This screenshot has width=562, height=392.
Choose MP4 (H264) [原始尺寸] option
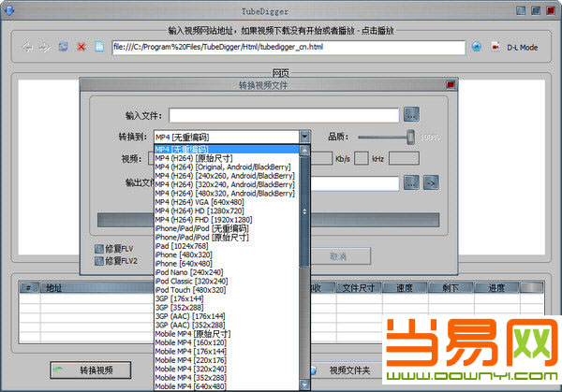pos(227,158)
